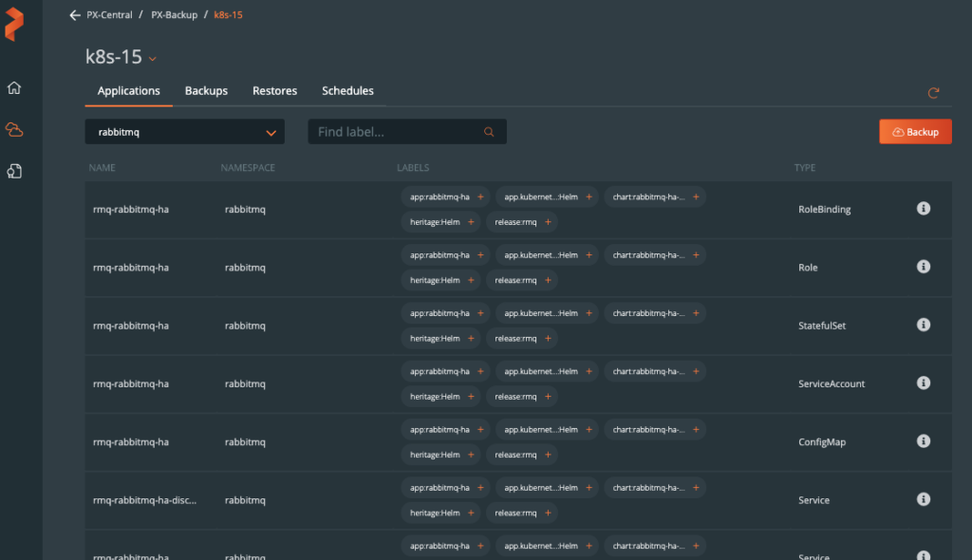Show info for the StatefulSet row
Image resolution: width=972 pixels, height=560 pixels.
point(924,325)
